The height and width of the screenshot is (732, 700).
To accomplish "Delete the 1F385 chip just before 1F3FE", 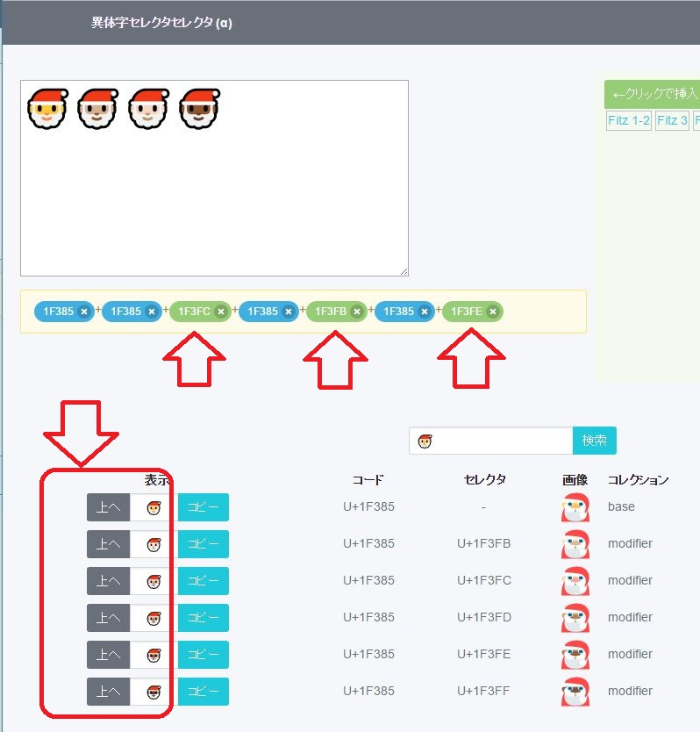I will point(425,312).
